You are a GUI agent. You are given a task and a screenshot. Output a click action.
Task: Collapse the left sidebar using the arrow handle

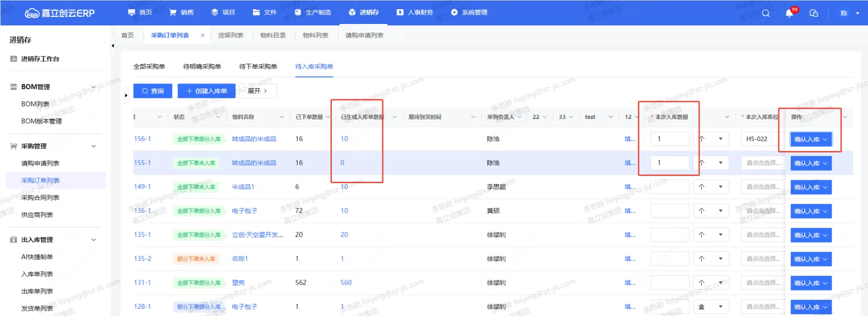(113, 46)
